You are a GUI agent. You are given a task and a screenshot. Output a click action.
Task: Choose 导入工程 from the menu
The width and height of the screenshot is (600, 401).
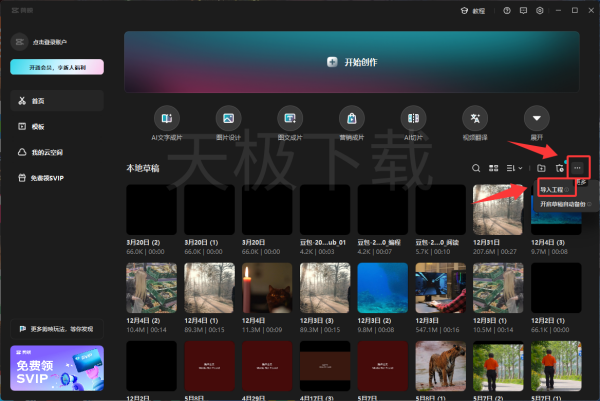click(x=553, y=188)
